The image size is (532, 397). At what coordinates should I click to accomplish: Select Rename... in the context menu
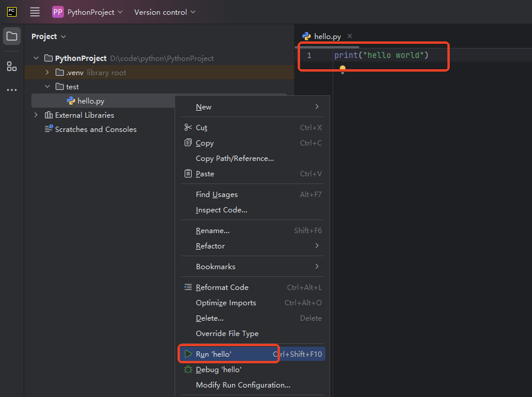(x=212, y=231)
